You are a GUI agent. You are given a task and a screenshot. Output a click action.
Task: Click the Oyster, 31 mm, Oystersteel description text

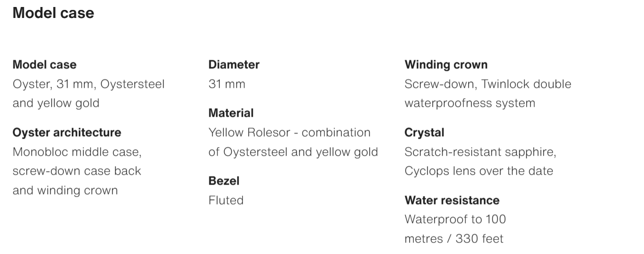[x=88, y=84]
